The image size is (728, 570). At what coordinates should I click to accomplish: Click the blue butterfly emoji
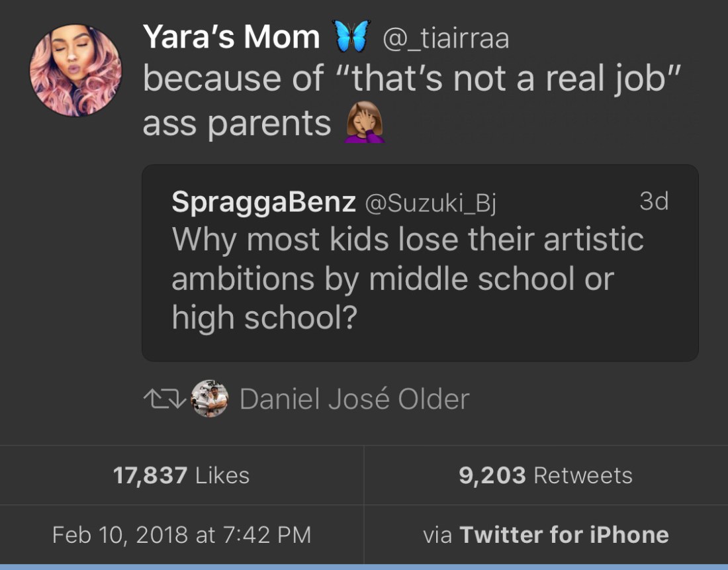click(x=352, y=37)
